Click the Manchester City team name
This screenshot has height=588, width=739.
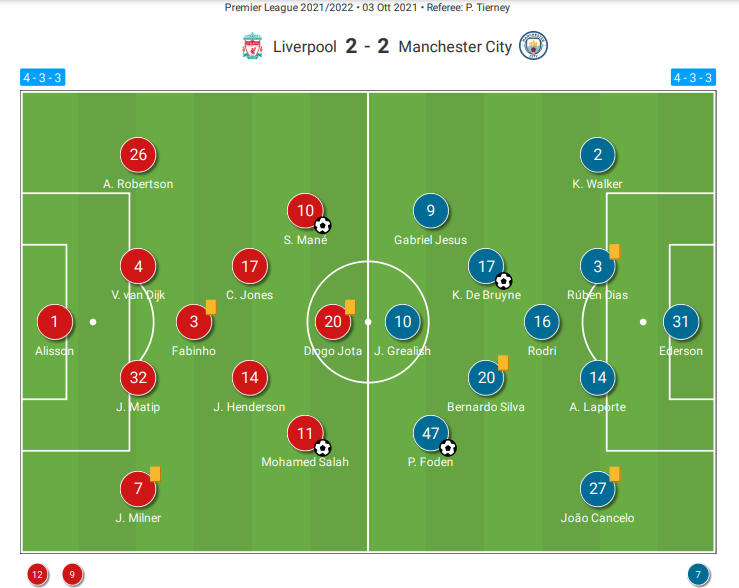coord(455,47)
